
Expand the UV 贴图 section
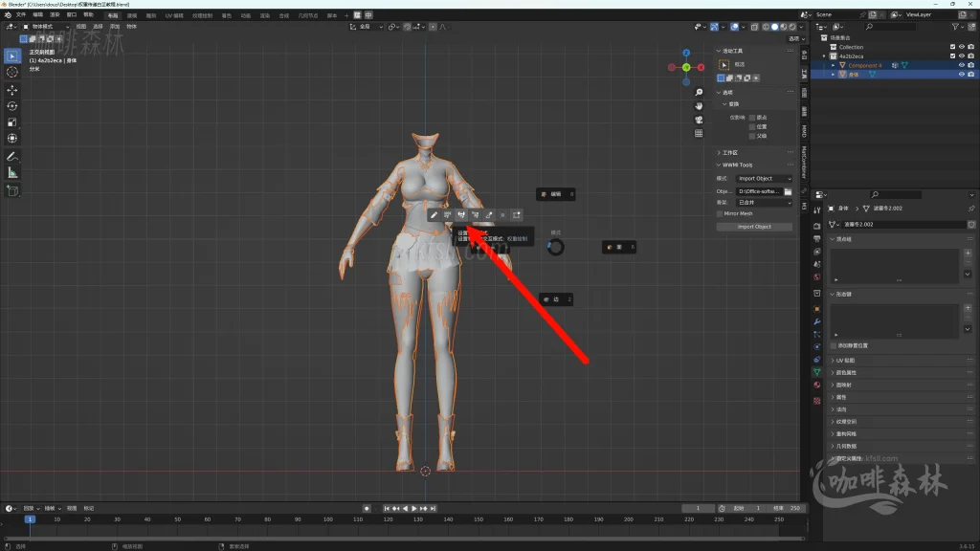pyautogui.click(x=844, y=361)
